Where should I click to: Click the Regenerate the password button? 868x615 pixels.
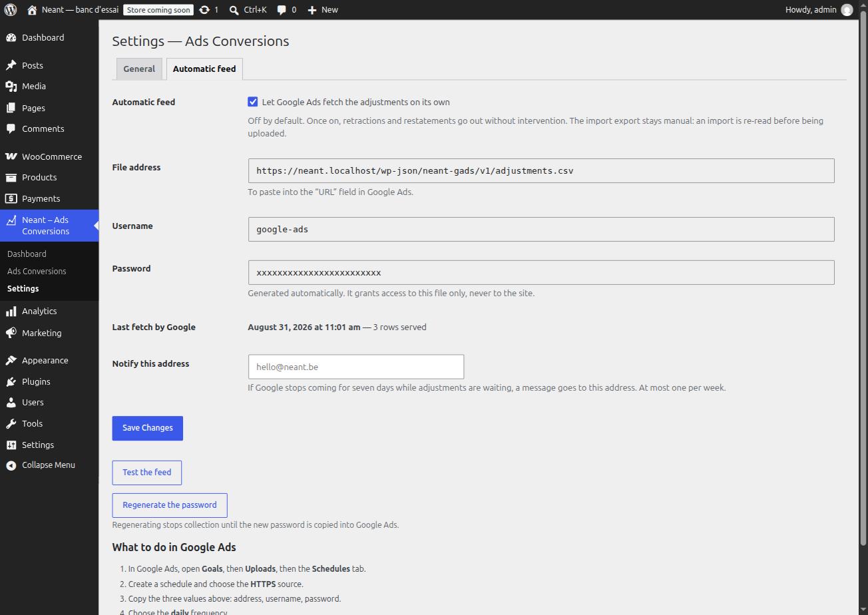pos(170,505)
